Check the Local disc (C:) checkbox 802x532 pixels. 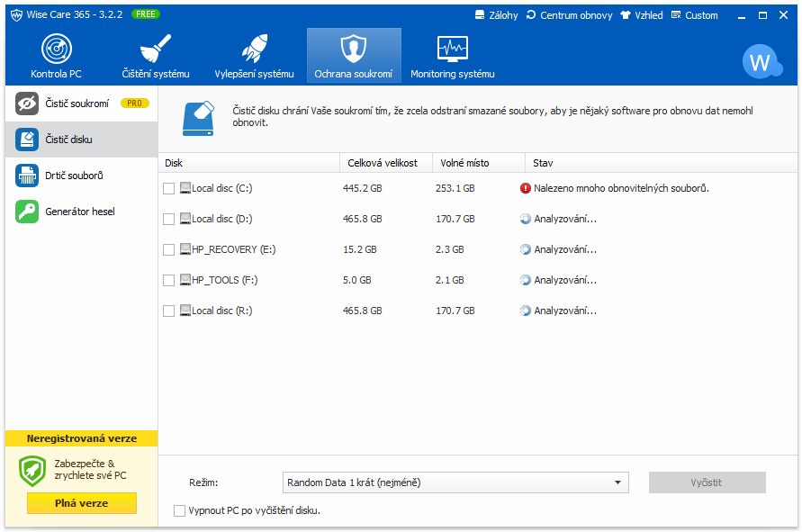tap(169, 188)
